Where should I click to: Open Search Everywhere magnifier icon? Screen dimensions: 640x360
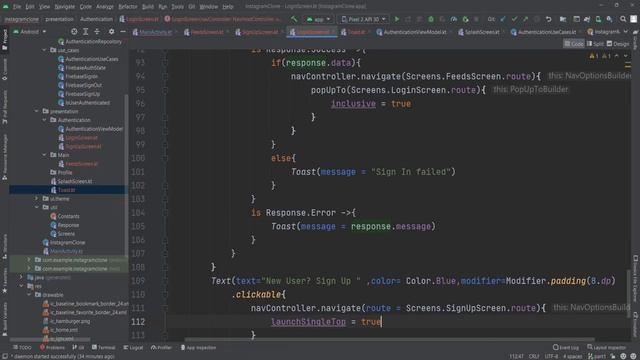[623, 19]
